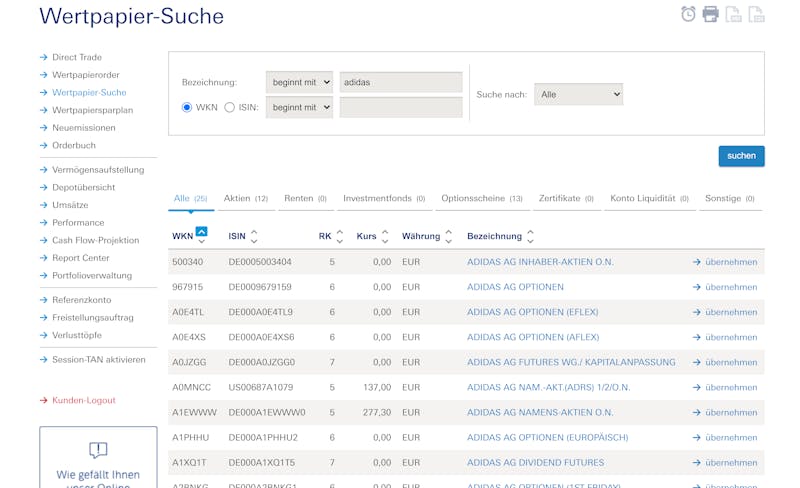
Task: Click the Kurs value 277,30
Action: [x=377, y=412]
